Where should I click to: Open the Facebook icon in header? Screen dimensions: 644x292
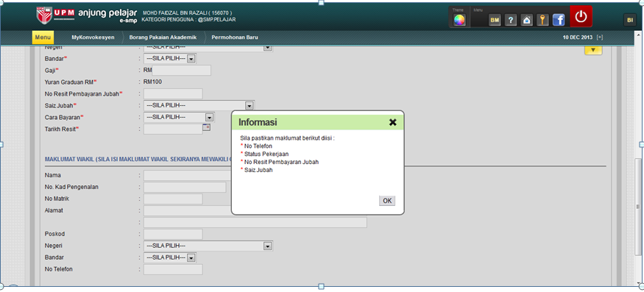pos(558,20)
